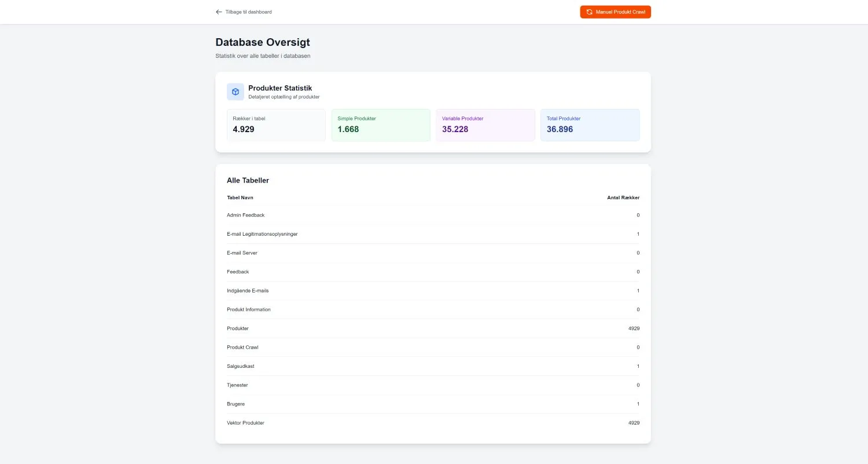Select the Produkter row showing 4929 rows

pos(433,328)
